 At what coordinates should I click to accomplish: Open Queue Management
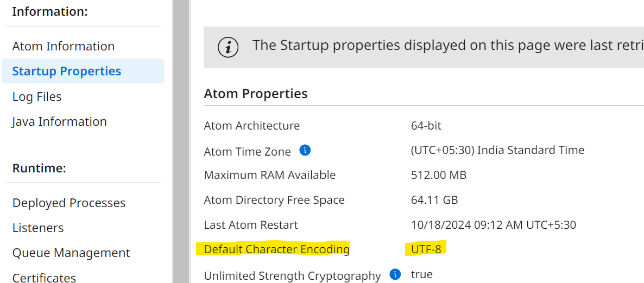pos(71,253)
